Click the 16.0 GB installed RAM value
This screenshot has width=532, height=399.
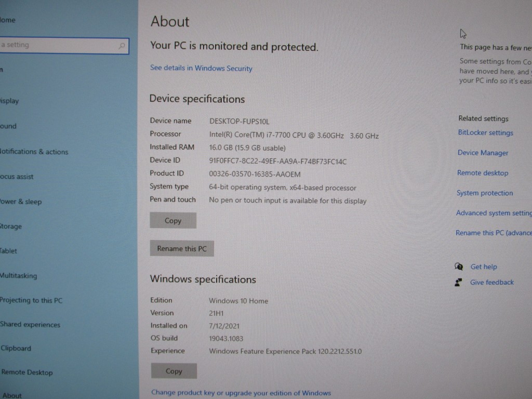(247, 148)
